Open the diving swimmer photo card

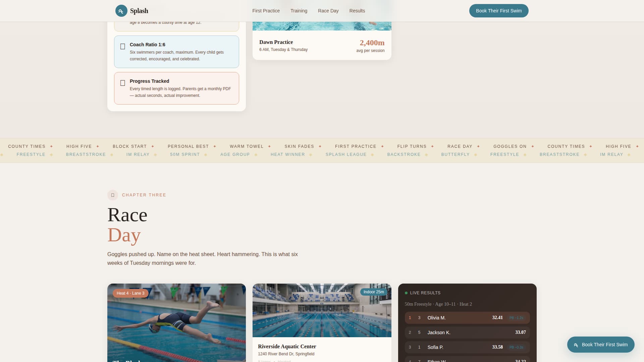point(176,323)
